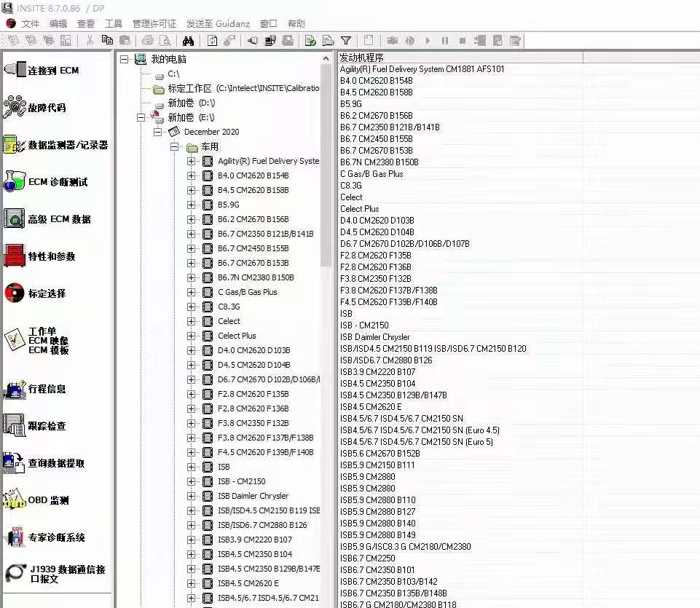Open Inquire Data Extraction (查询数据提取)
Image resolution: width=700 pixels, height=608 pixels.
coord(44,463)
